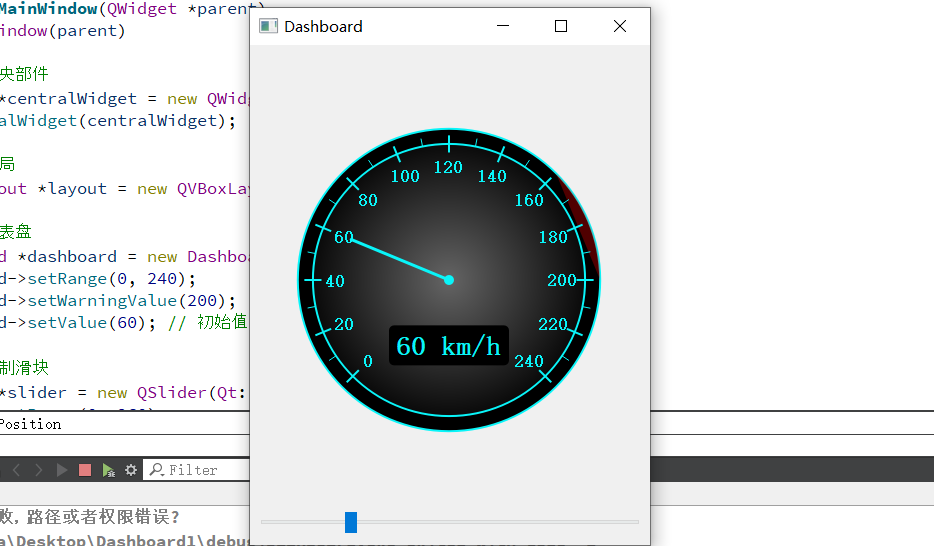Minimize the Dashboard window

(x=503, y=26)
